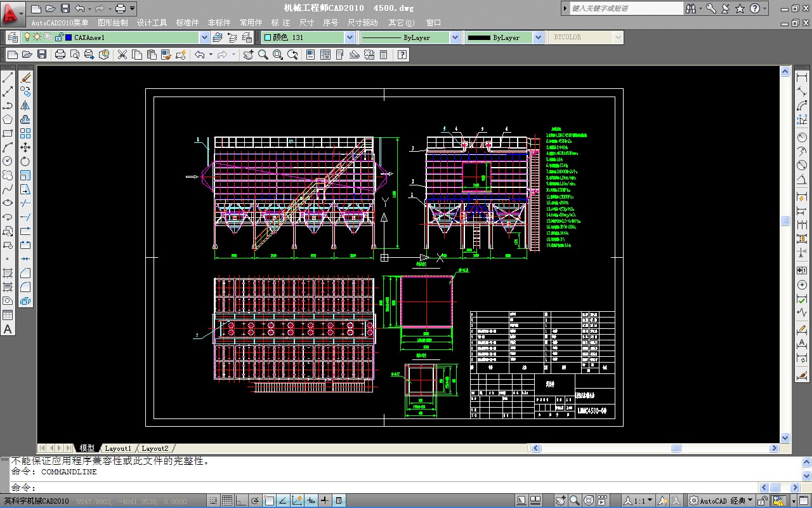Screen dimensions: 812x508
Task: Open the color 131 dropdown
Action: (x=349, y=37)
